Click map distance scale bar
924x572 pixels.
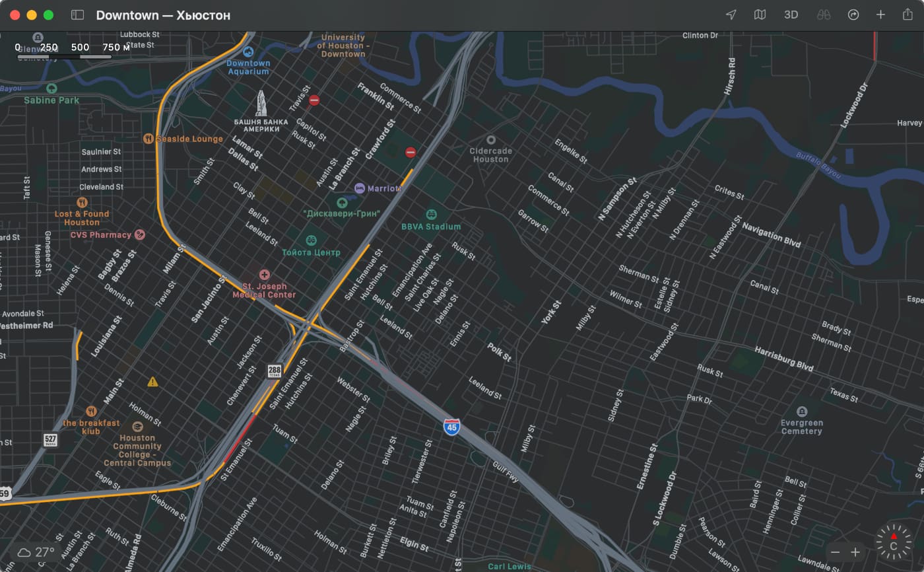pyautogui.click(x=64, y=56)
